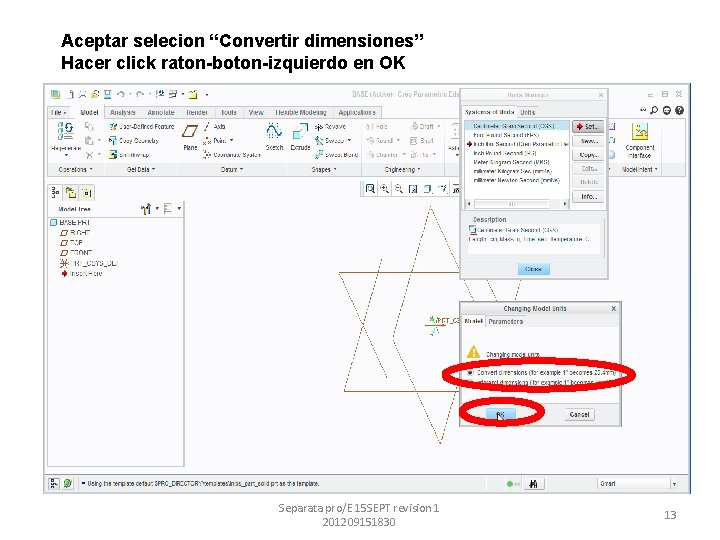Select the FRONT datum plane in Model Tree

pyautogui.click(x=77, y=253)
